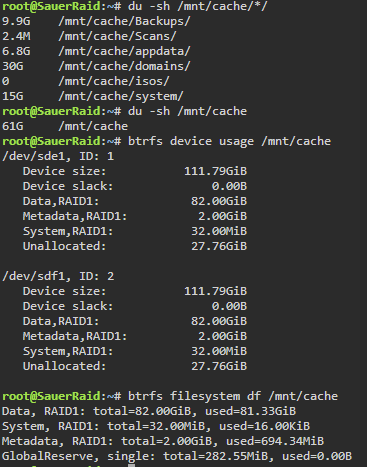Click the /dev/sdf1, ID: 2 header
The height and width of the screenshot is (467, 367).
58,276
